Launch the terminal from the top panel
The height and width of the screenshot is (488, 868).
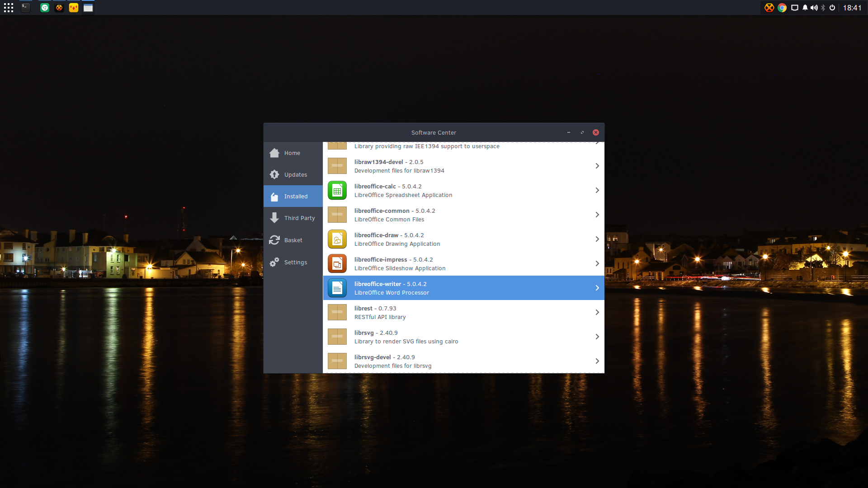[26, 8]
